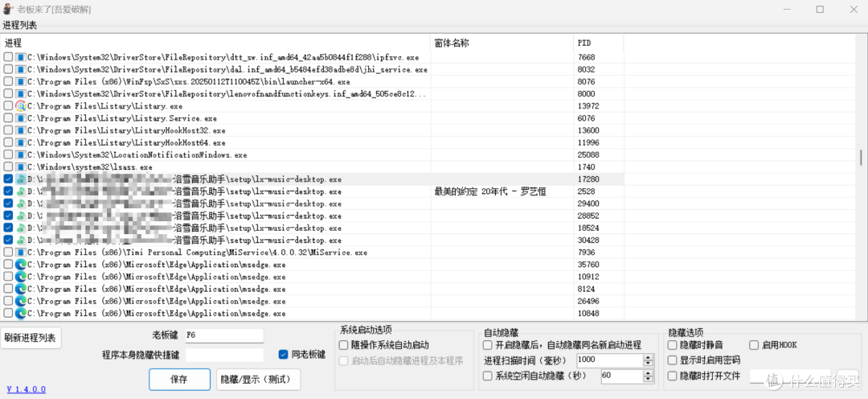Click the 老板来了 app icon in title bar
Screen dimensions: 868x399
pos(8,10)
